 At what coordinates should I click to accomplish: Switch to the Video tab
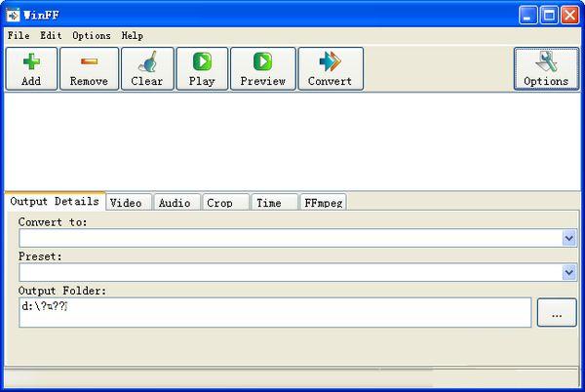tap(129, 203)
